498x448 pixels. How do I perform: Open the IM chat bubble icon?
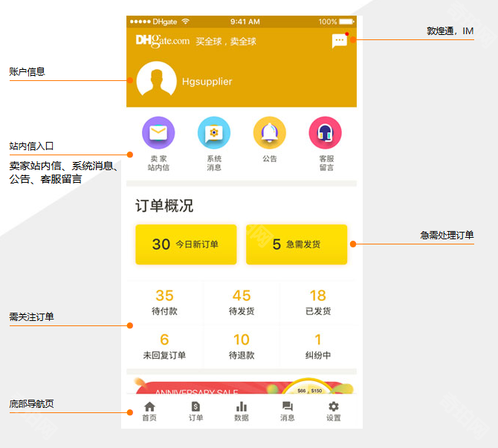[339, 42]
